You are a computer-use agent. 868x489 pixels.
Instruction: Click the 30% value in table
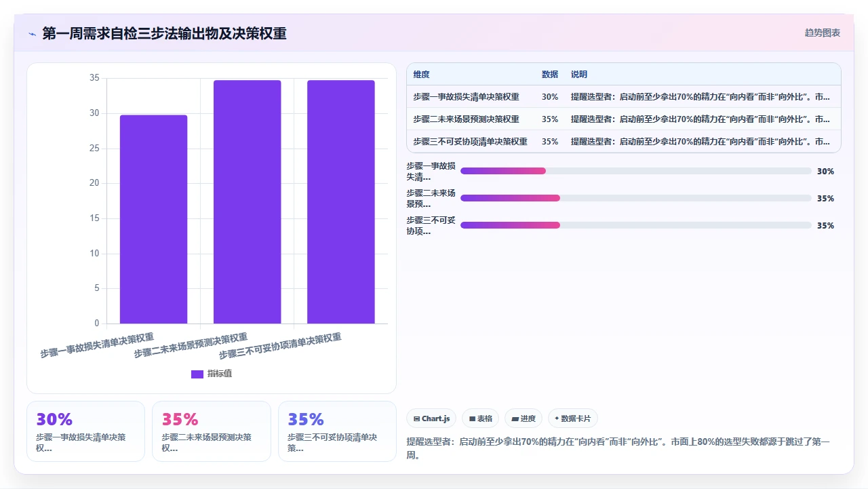coord(550,97)
